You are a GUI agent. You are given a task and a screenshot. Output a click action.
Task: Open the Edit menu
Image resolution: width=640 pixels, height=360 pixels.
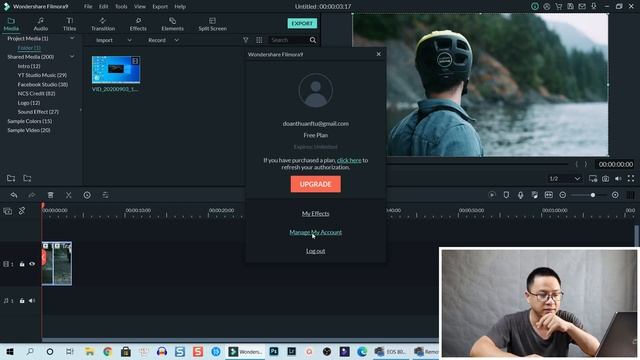pyautogui.click(x=103, y=7)
